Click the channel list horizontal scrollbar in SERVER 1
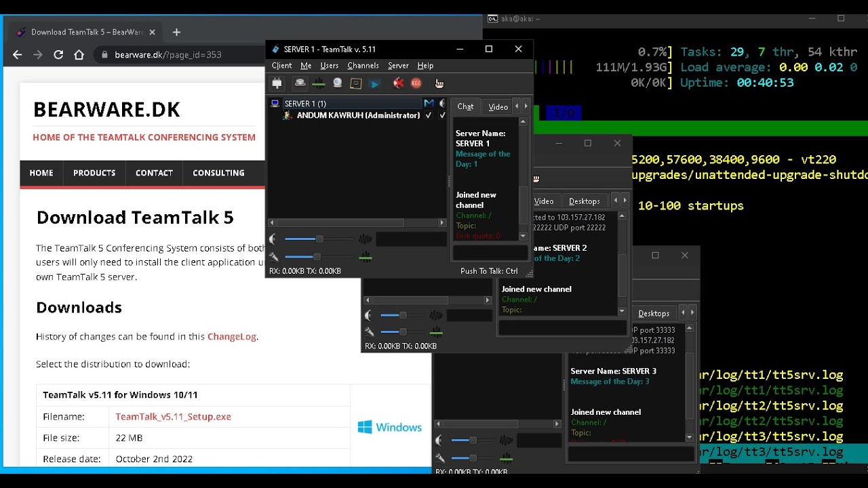 [x=357, y=222]
